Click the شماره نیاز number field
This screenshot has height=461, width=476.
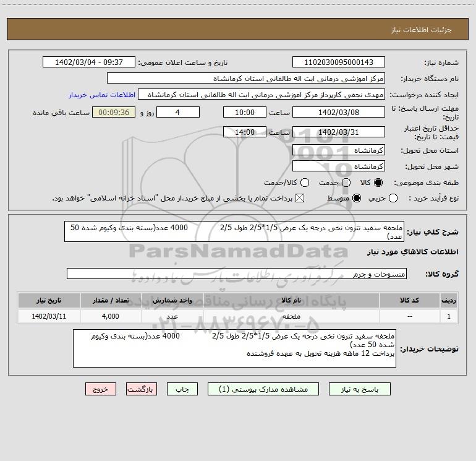tap(339, 62)
